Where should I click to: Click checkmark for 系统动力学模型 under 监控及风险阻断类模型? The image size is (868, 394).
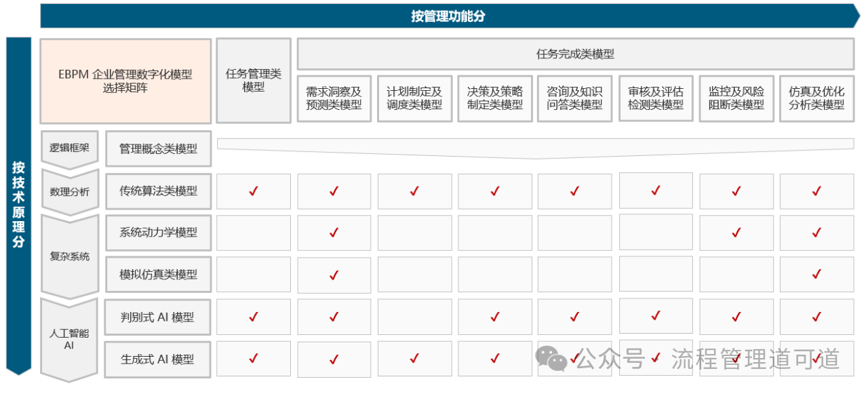(x=736, y=233)
